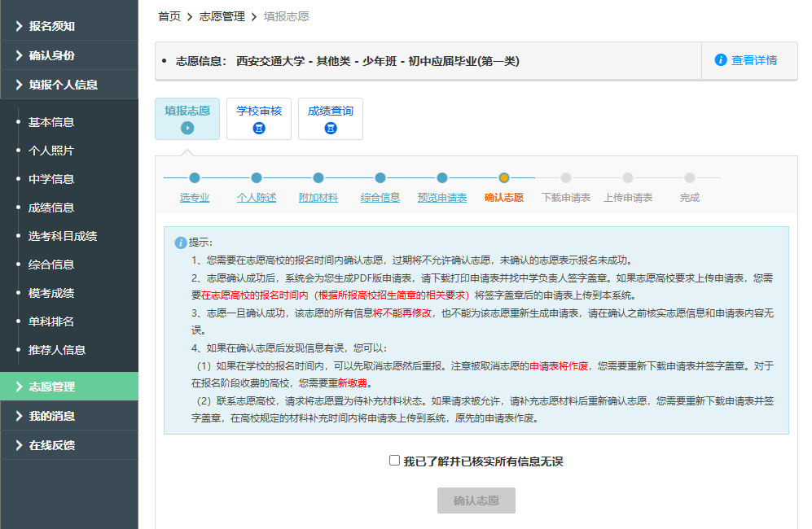The height and width of the screenshot is (529, 812).
Task: Click the hourglass icon under 学校审核
Action: coord(259,128)
